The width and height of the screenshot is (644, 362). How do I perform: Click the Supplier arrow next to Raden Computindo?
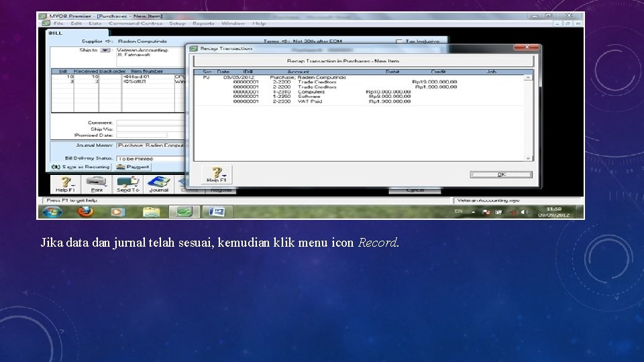[x=109, y=41]
